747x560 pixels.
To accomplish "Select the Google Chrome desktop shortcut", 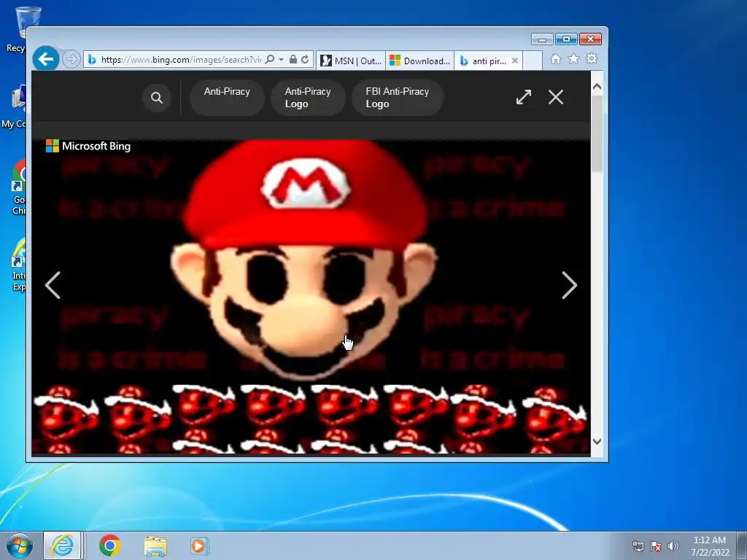I will (18, 187).
